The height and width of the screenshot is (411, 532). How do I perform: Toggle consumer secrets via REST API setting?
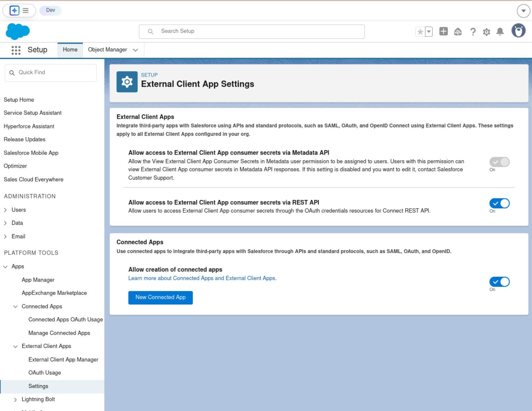pyautogui.click(x=499, y=203)
